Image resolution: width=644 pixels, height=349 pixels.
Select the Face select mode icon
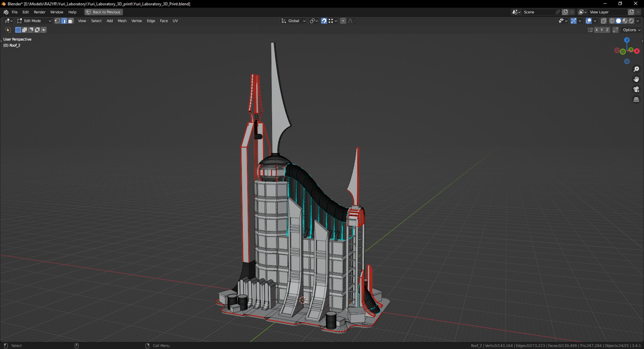(70, 21)
